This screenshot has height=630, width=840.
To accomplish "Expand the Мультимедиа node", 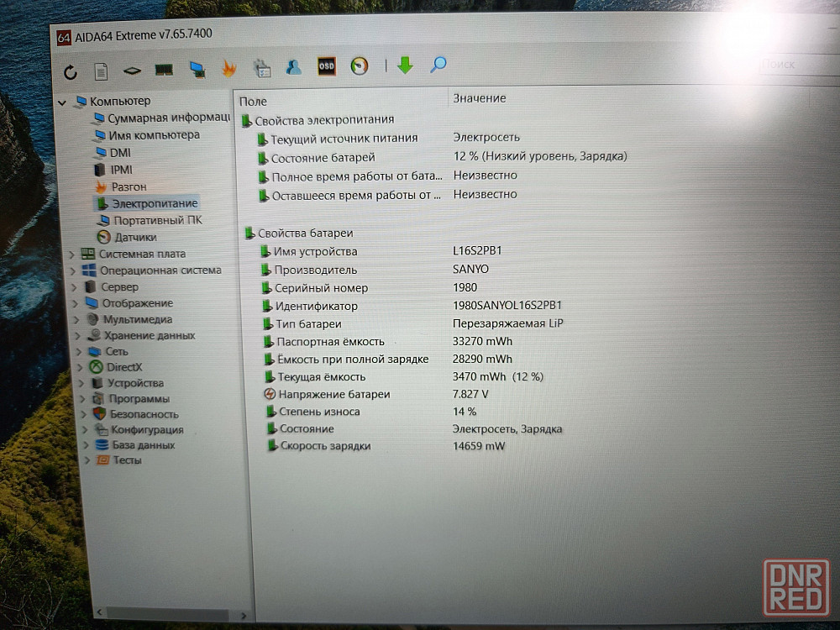I will click(76, 320).
